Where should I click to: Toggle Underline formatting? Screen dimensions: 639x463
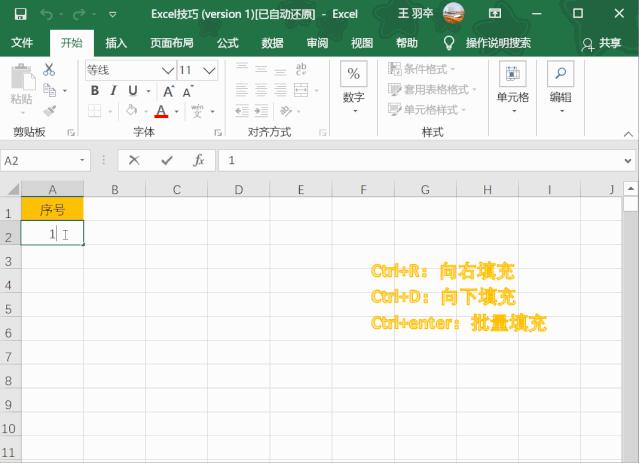[133, 90]
